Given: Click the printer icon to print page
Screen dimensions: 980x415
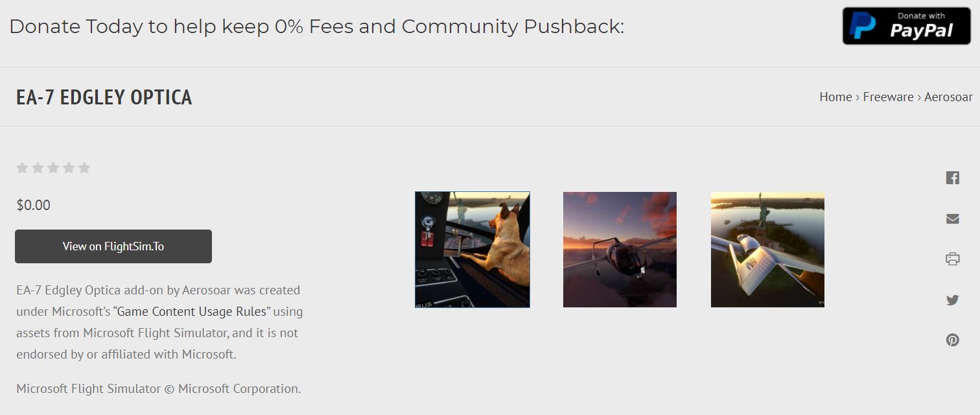Looking at the screenshot, I should click(952, 259).
